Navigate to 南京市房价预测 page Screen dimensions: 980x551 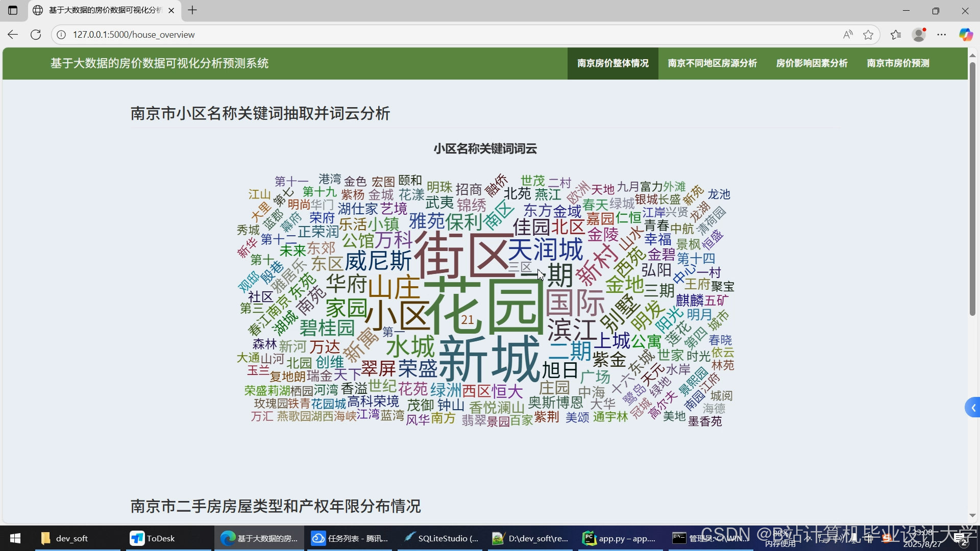(898, 63)
